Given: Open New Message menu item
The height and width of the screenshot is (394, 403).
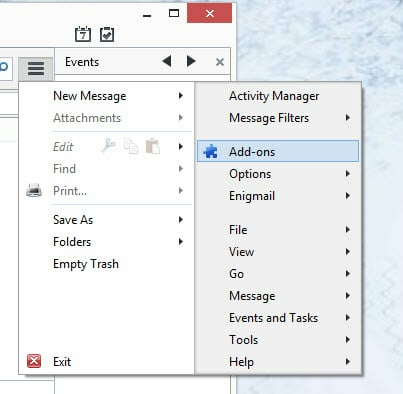Looking at the screenshot, I should (x=106, y=96).
